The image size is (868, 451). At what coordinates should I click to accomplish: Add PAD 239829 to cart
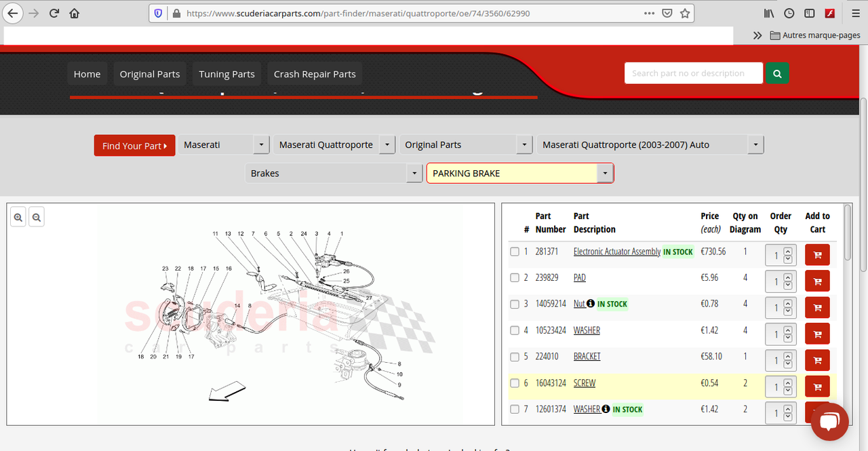(817, 281)
